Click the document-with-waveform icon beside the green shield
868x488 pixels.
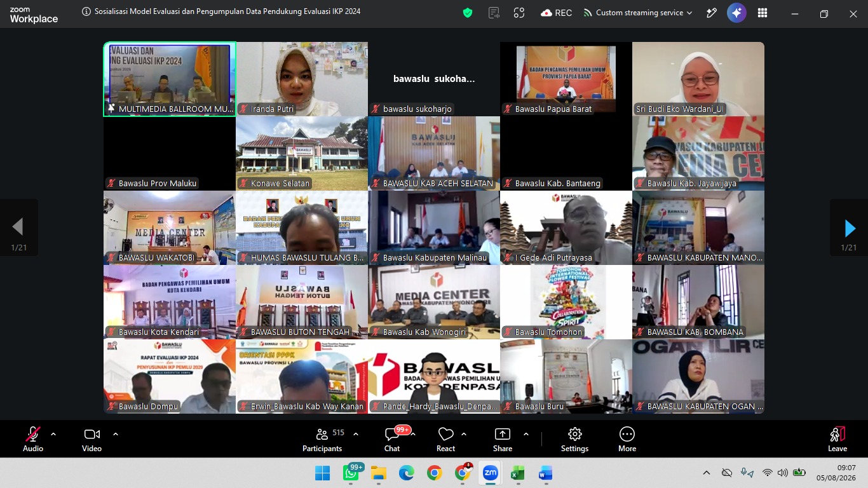494,13
